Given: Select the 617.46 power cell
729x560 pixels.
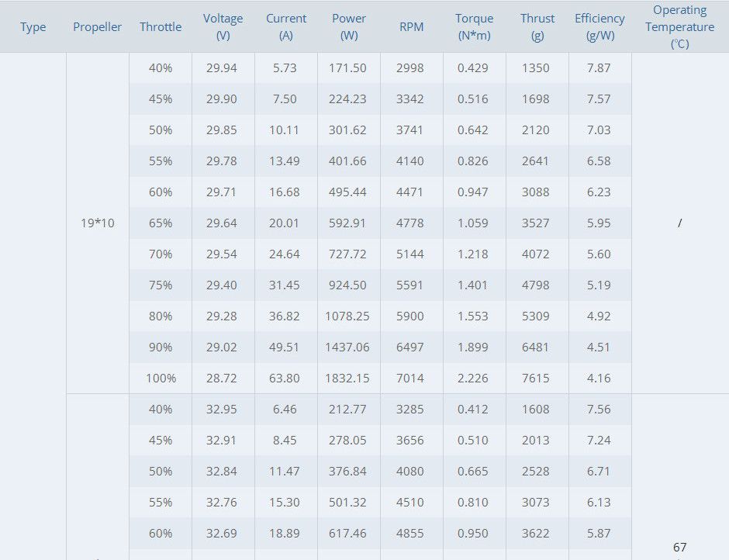Looking at the screenshot, I should 347,533.
